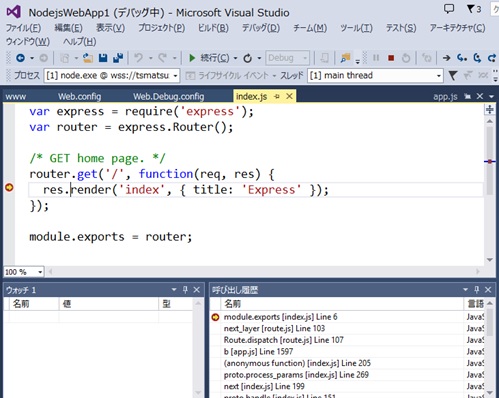
Task: Click the Save All disks icon
Action: [x=118, y=58]
